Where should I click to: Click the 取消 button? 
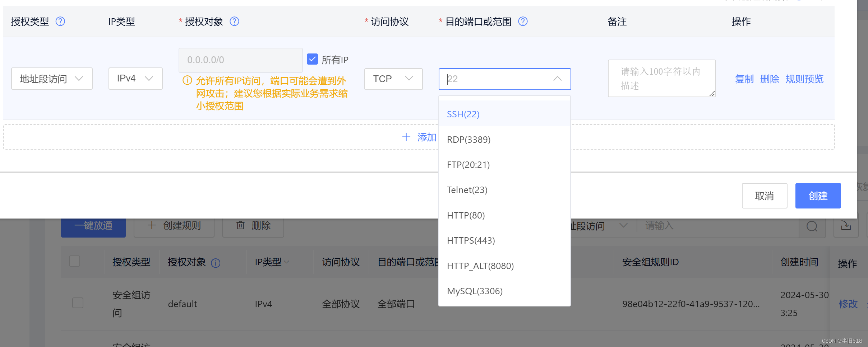[x=764, y=196]
